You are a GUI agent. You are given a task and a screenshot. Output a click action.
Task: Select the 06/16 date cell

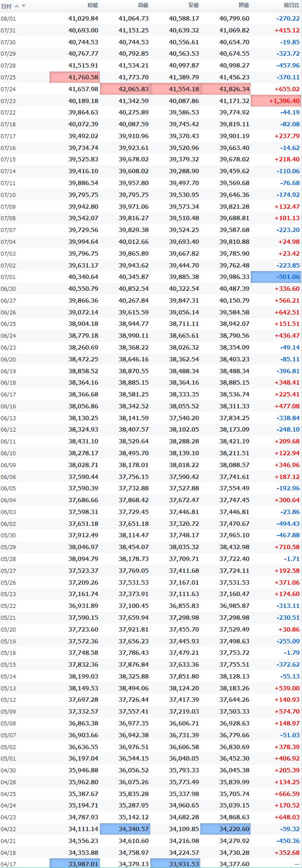[x=8, y=407]
